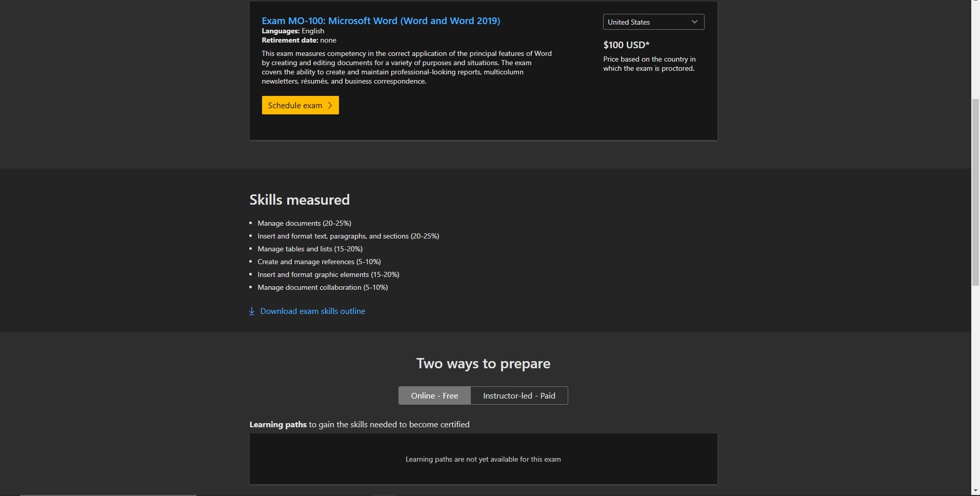The image size is (980, 496).
Task: Click the download arrow icon beside exam skills outline
Action: point(252,311)
